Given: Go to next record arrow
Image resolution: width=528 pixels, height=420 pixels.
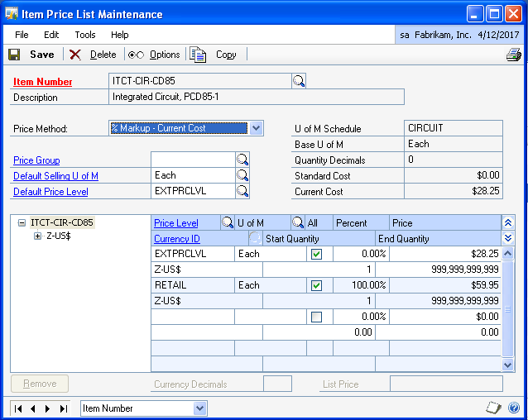Looking at the screenshot, I should (47, 408).
